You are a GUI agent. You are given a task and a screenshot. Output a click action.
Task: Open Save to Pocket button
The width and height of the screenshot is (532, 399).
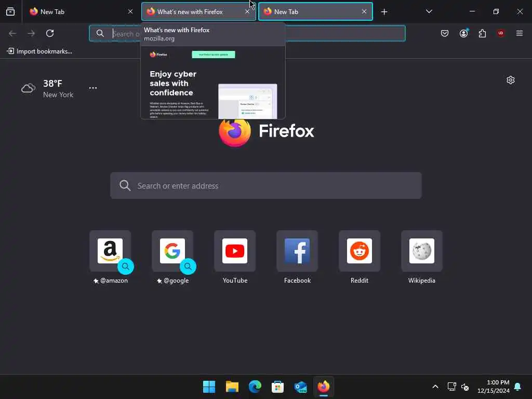point(445,33)
